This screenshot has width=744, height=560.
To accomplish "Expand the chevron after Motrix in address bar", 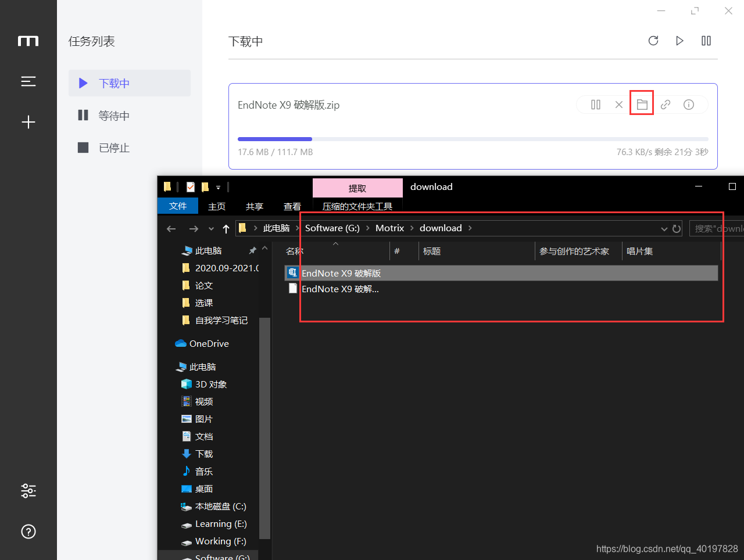I will coord(412,228).
